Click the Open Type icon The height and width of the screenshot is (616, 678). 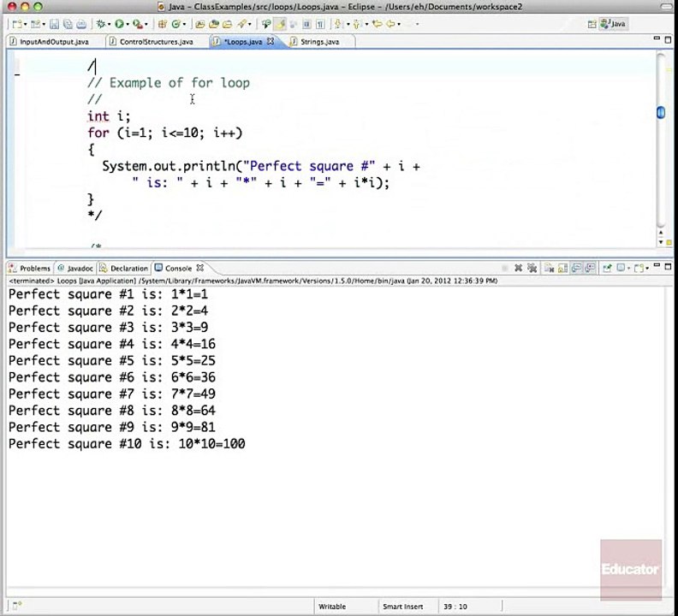pos(199,24)
